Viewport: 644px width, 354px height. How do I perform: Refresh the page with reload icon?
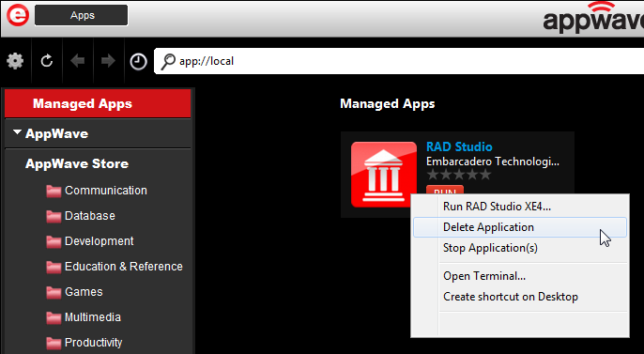[x=46, y=61]
